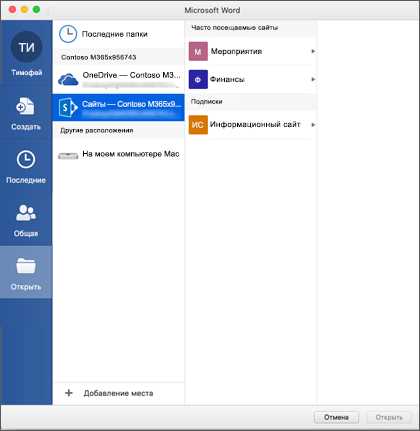Select the Открыть folder icon in sidebar

tap(26, 266)
